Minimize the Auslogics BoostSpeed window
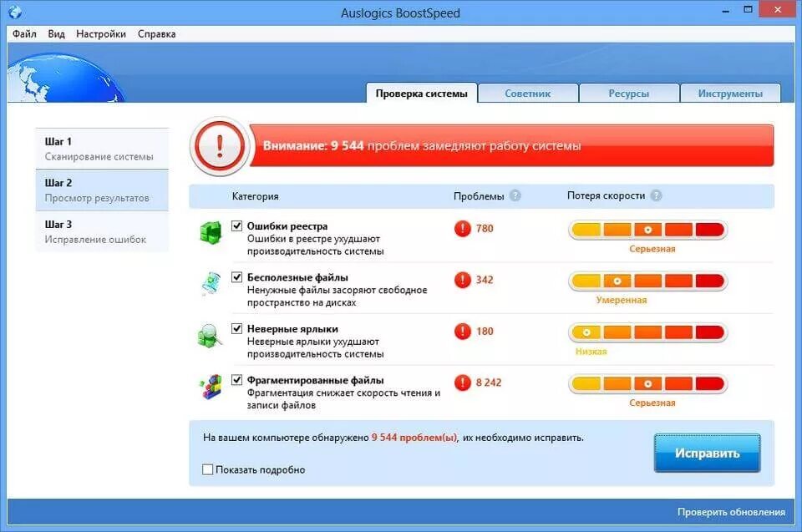This screenshot has width=802, height=532. tap(726, 10)
